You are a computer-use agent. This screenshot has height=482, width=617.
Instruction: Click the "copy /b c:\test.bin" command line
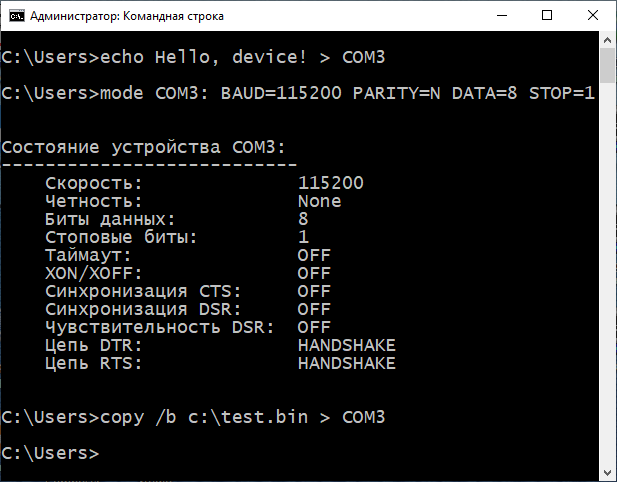click(x=192, y=416)
